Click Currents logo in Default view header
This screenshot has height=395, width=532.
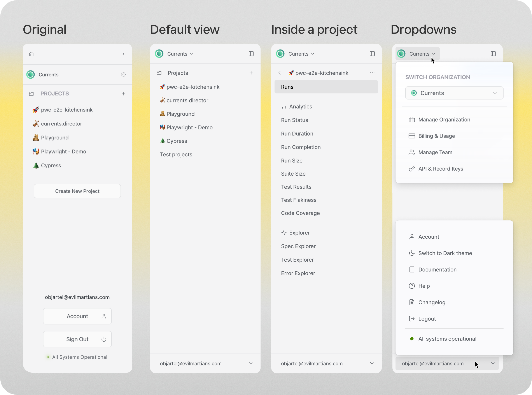pos(159,54)
